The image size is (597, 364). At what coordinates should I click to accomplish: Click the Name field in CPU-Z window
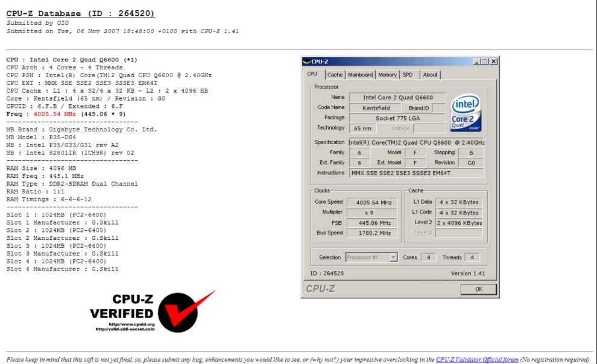[x=397, y=98]
